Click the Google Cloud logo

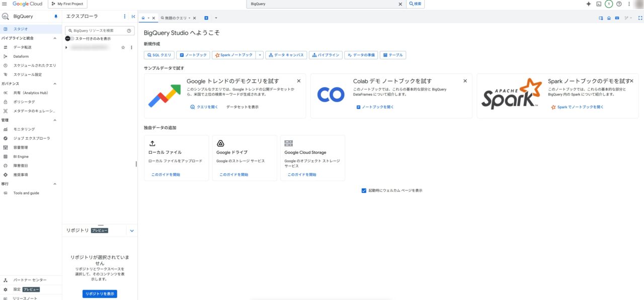coord(28,4)
